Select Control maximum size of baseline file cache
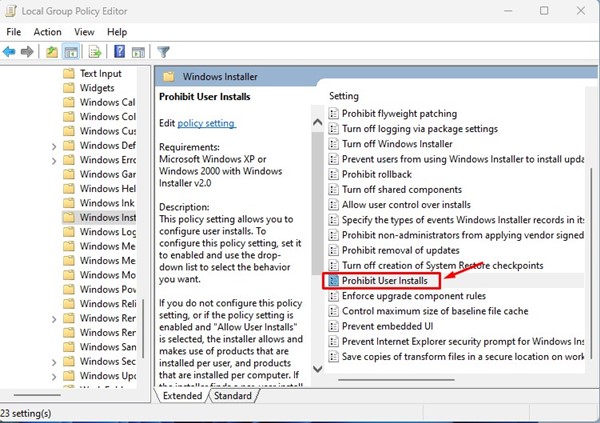 click(435, 311)
